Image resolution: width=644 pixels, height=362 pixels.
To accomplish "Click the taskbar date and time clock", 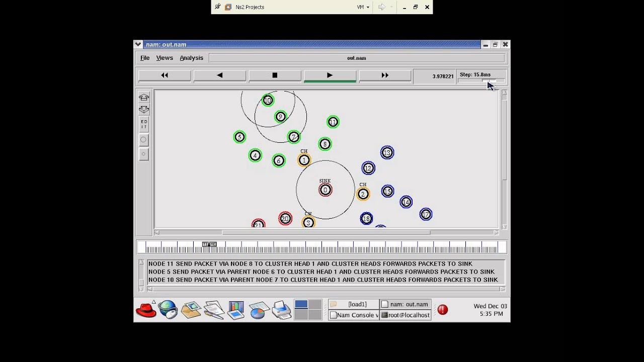I will tap(491, 310).
